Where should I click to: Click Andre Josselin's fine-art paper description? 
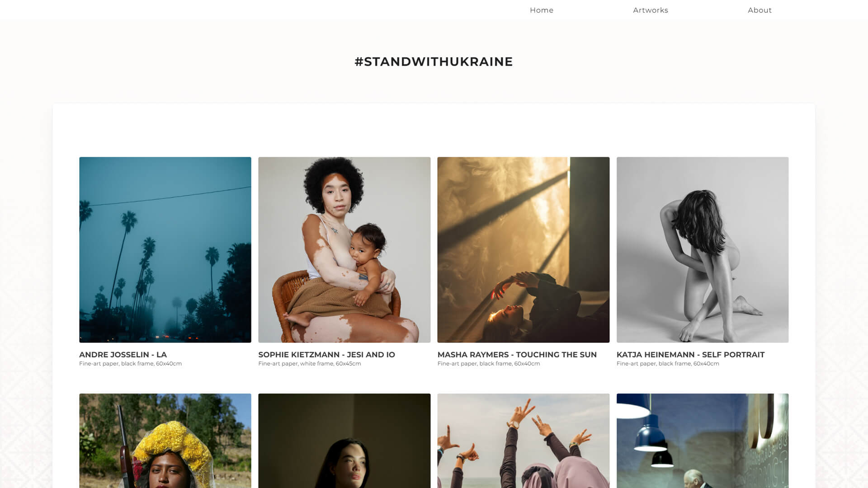[130, 363]
